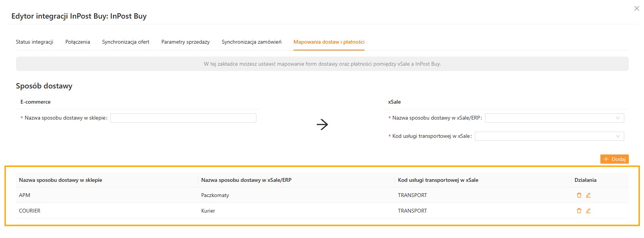644x238 pixels.
Task: Focus the shop delivery method name field
Action: (183, 118)
